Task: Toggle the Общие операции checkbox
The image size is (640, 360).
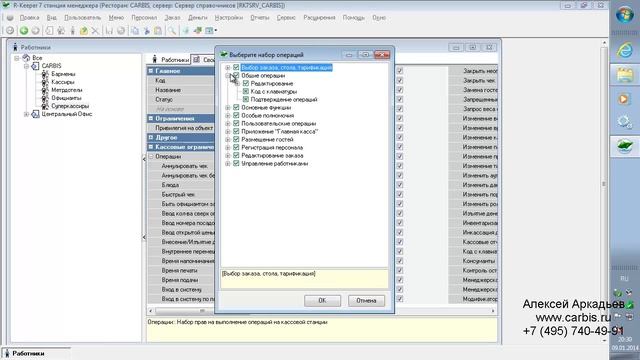Action: coord(236,76)
